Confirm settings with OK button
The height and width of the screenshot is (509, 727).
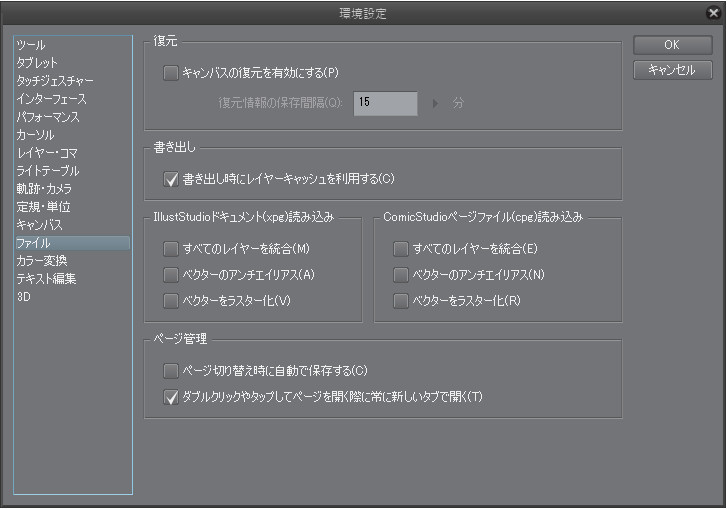pos(673,45)
